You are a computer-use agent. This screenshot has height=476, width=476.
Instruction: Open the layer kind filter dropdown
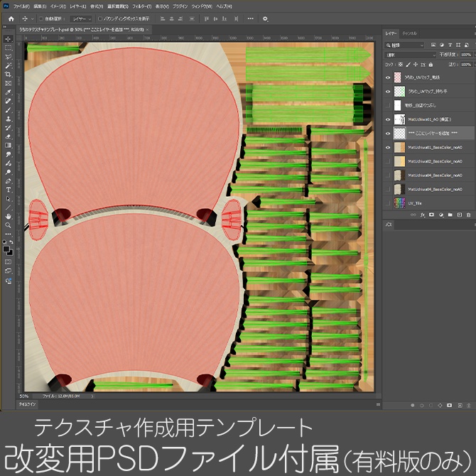coord(404,45)
